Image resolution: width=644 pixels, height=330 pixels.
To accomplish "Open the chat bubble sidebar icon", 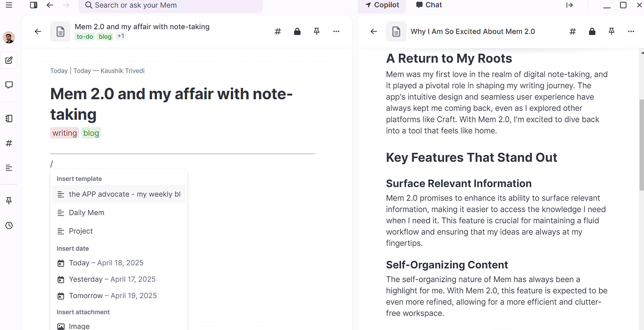I will (9, 85).
